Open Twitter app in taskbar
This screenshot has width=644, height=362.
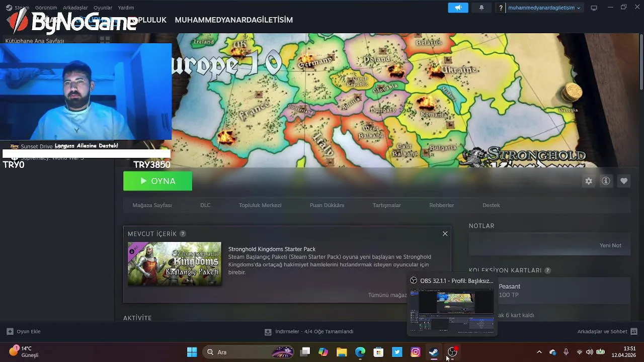pos(397,352)
